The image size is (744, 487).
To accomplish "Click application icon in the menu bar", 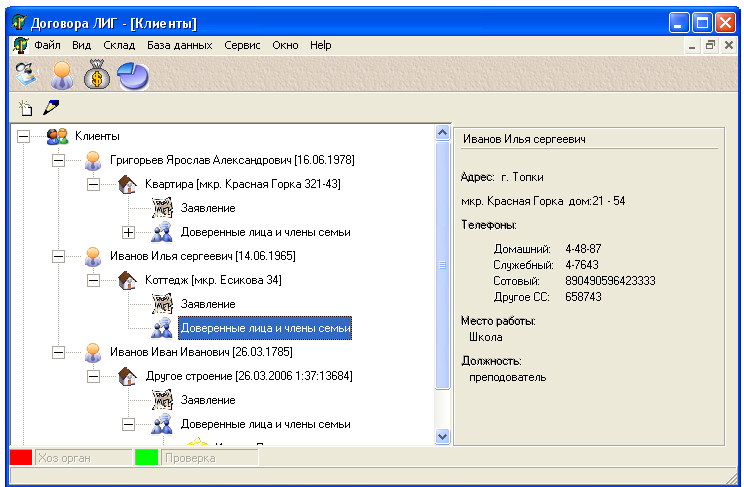I will (20, 46).
